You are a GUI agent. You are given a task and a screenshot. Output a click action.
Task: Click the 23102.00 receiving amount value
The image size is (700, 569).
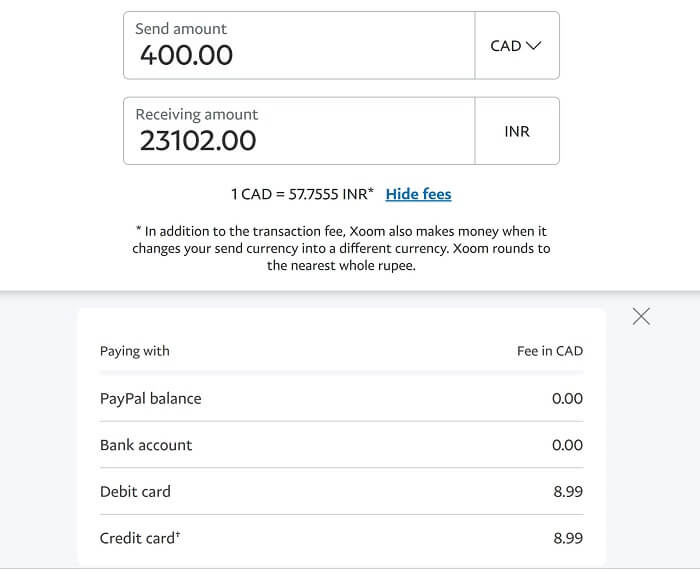tap(198, 141)
